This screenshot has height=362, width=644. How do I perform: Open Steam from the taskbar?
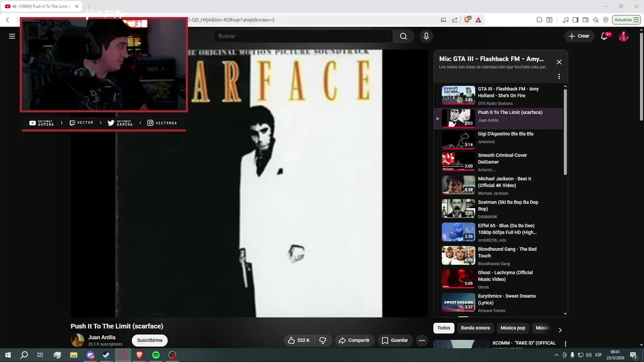pos(106,355)
